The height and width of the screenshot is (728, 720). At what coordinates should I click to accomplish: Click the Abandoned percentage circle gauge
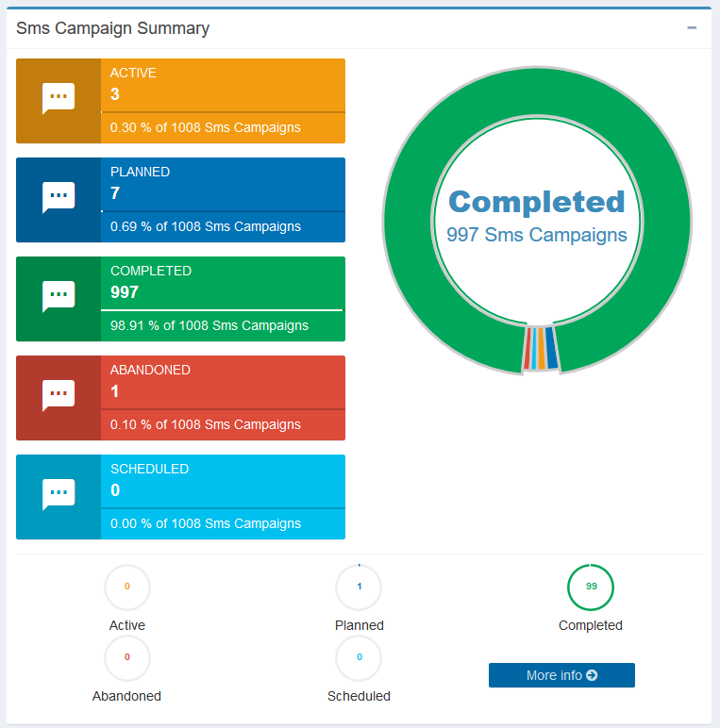(x=127, y=657)
